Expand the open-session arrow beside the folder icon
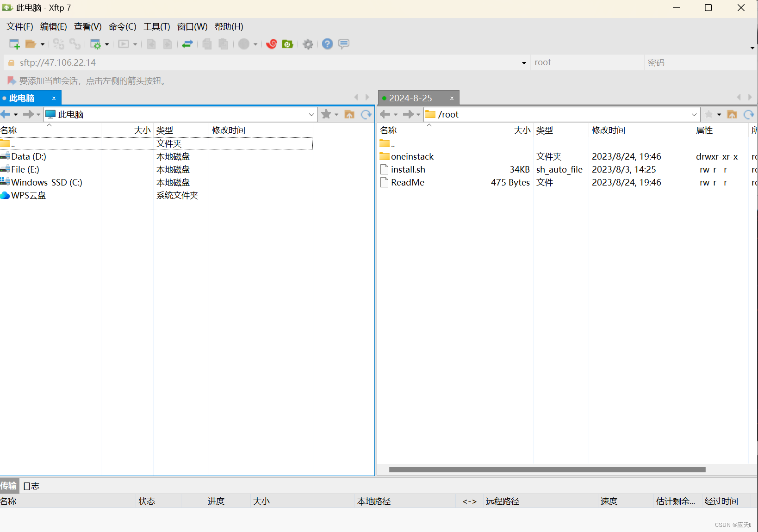The image size is (758, 532). [x=43, y=44]
